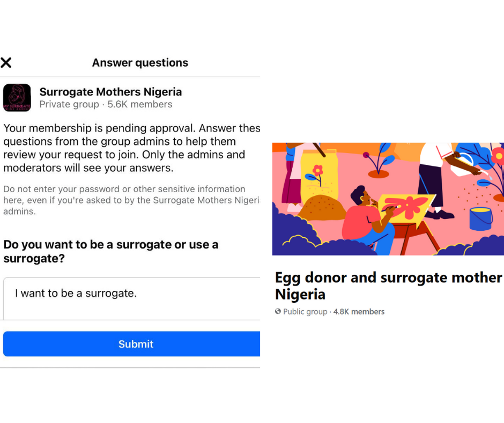Click the 'Answer questions' heading
The width and height of the screenshot is (504, 423).
(140, 63)
